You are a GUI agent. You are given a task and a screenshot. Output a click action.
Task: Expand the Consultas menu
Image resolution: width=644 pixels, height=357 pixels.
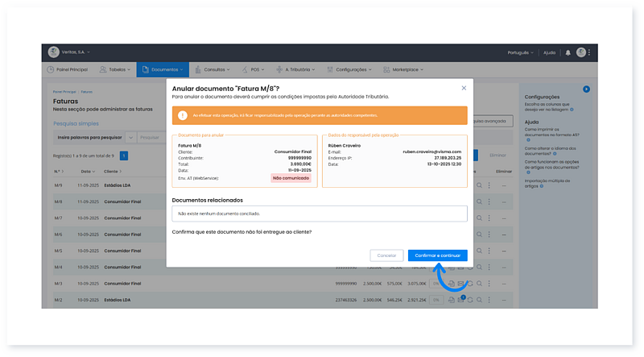pyautogui.click(x=217, y=70)
